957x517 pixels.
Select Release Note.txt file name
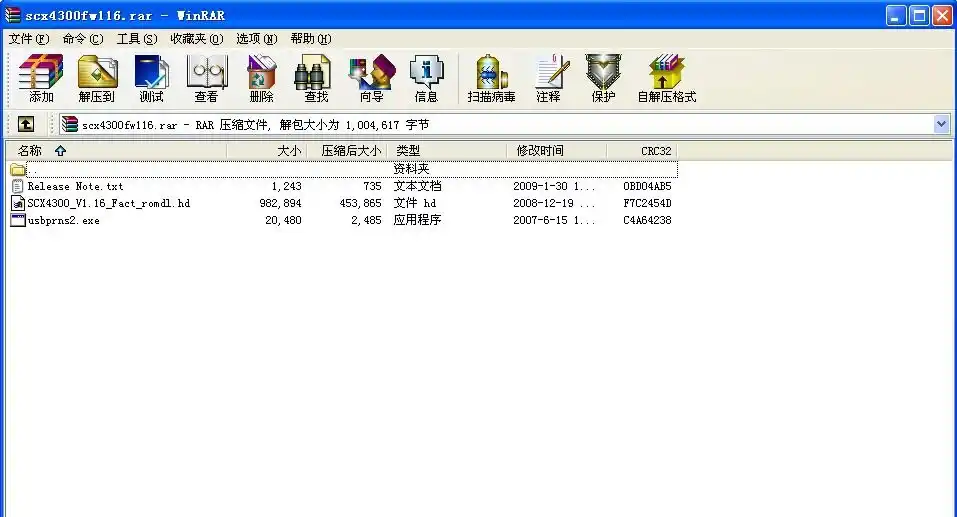click(x=75, y=186)
